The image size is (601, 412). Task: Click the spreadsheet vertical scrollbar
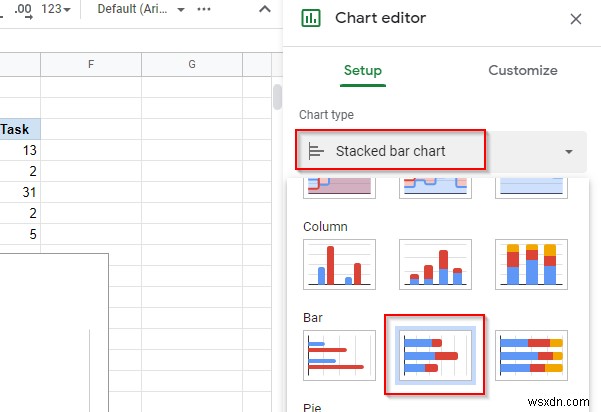(278, 97)
